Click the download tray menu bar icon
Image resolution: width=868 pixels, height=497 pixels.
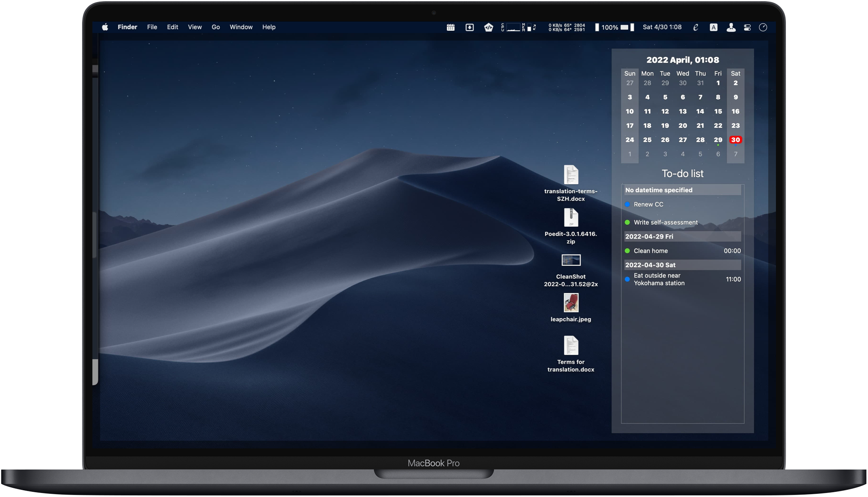click(469, 27)
